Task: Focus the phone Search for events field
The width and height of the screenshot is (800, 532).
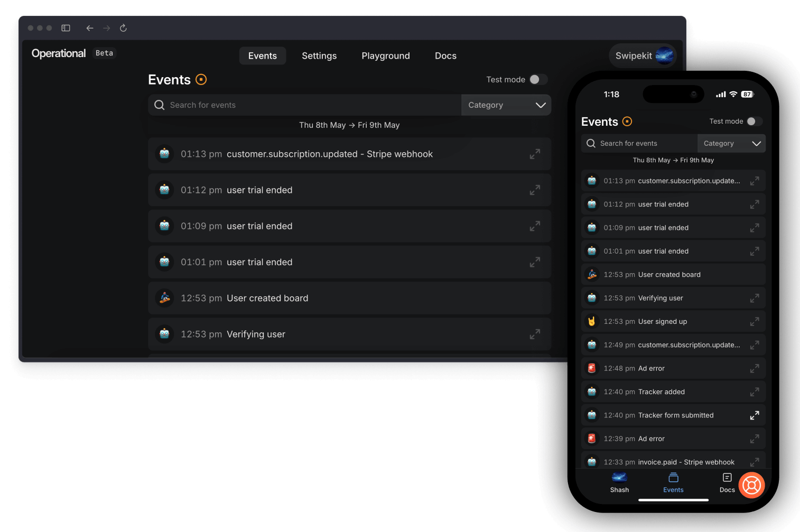Action: (x=639, y=143)
